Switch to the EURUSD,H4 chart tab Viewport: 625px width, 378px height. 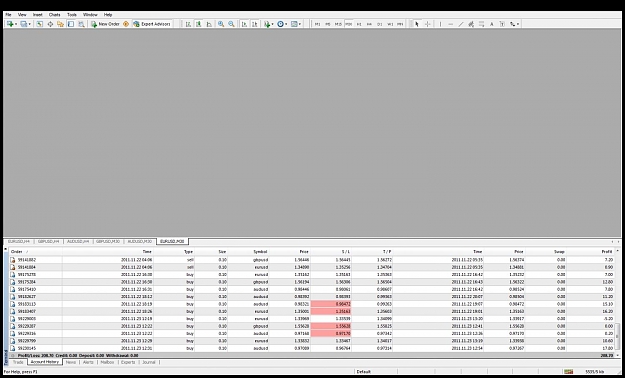tap(19, 242)
